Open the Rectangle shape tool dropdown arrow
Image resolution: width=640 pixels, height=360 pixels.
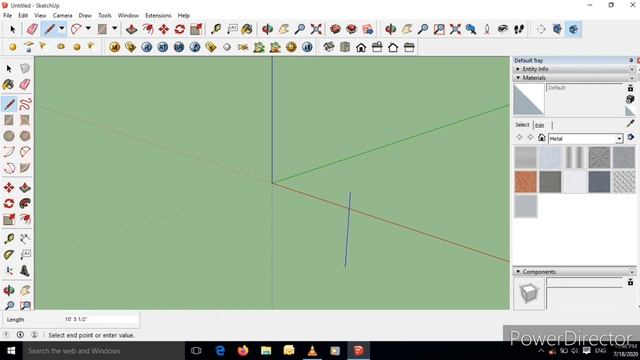[x=115, y=29]
